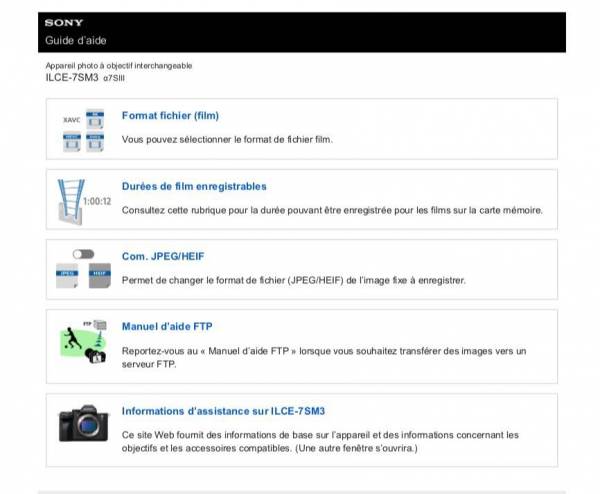Click the SONY logo in the header
The image size is (600, 494).
[x=63, y=23]
